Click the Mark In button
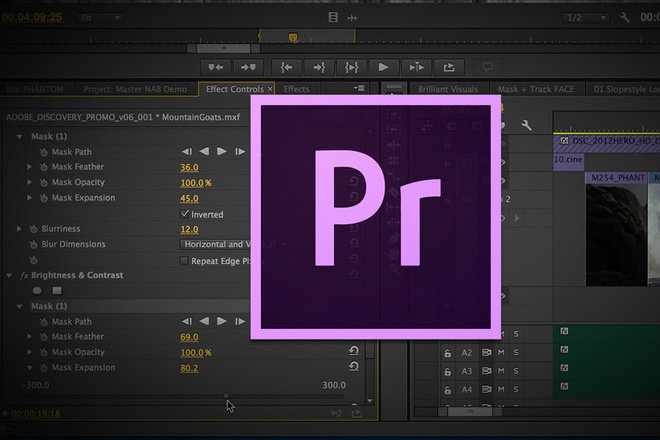The height and width of the screenshot is (440, 660). tap(216, 67)
